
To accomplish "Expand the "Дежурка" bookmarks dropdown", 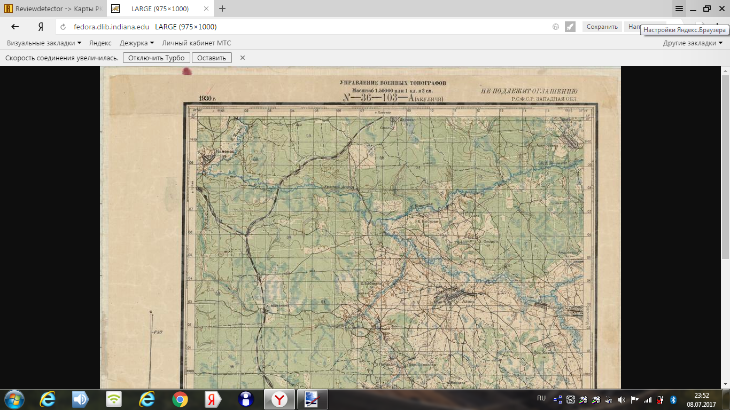I will 136,43.
